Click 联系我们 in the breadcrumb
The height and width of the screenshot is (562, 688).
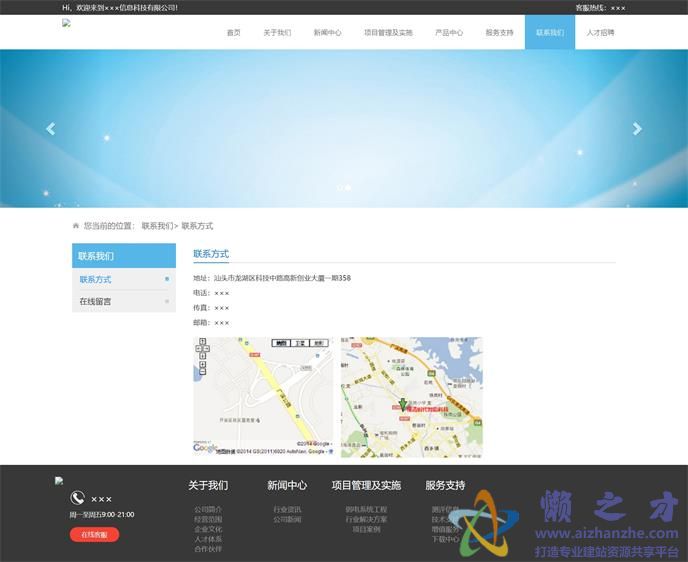(157, 226)
